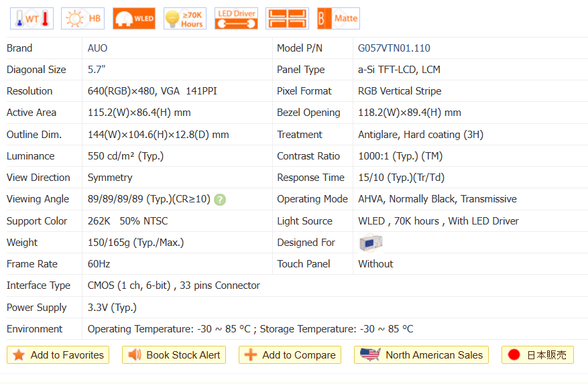Image resolution: width=588 pixels, height=384 pixels.
Task: Click the 550 cd/m² luminance value
Action: click(x=125, y=156)
